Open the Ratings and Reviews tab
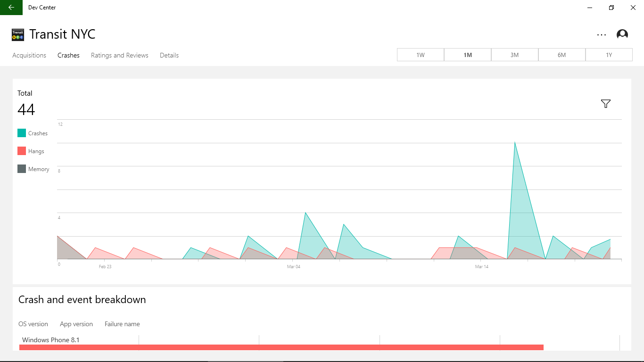The width and height of the screenshot is (644, 362). click(120, 55)
